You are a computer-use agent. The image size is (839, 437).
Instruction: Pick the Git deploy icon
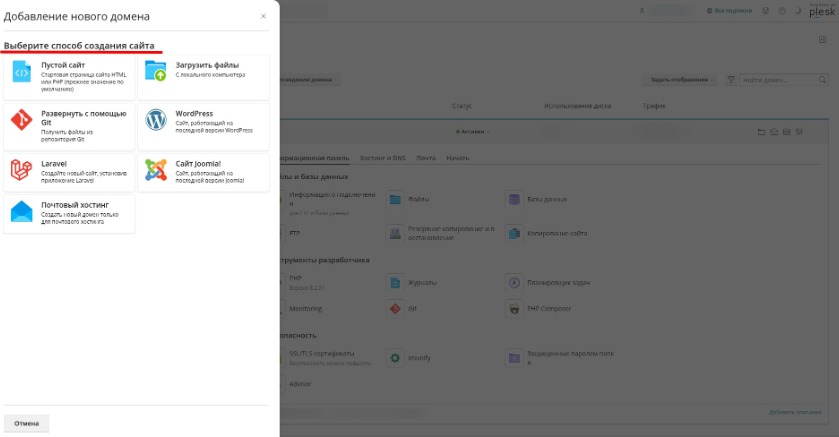click(21, 120)
